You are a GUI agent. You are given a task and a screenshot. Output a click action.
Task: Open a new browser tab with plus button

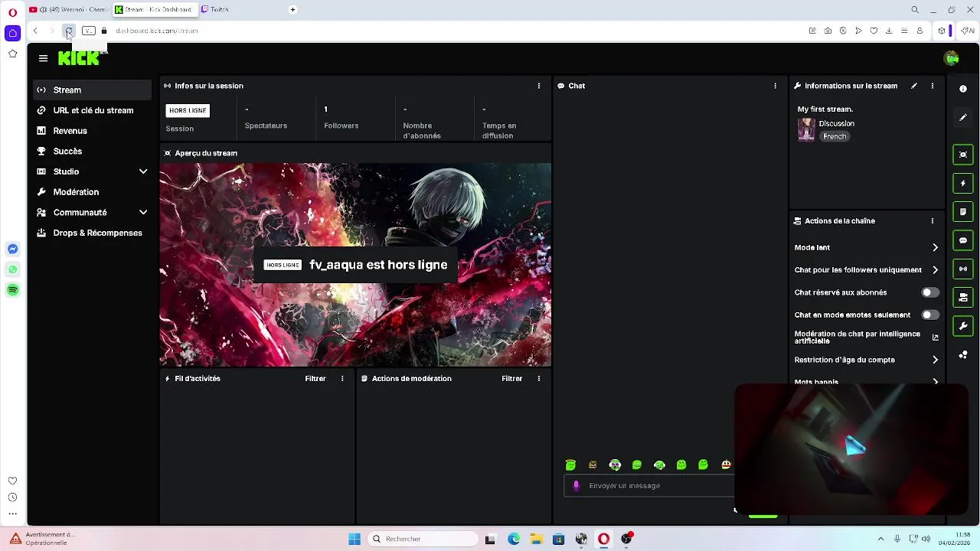292,9
